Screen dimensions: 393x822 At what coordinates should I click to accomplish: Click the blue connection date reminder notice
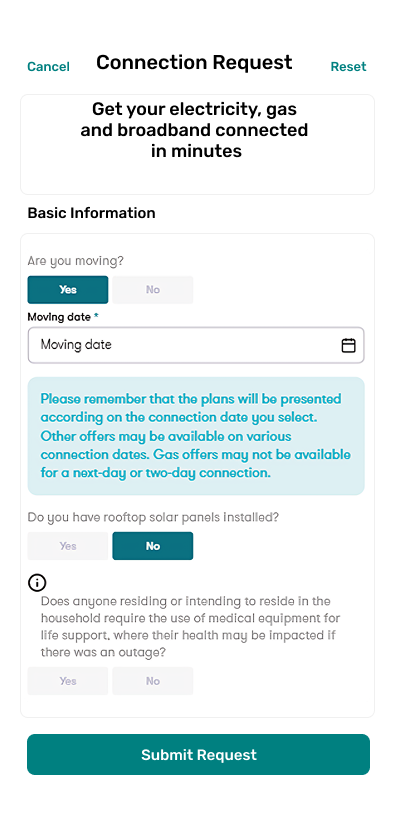coord(196,436)
